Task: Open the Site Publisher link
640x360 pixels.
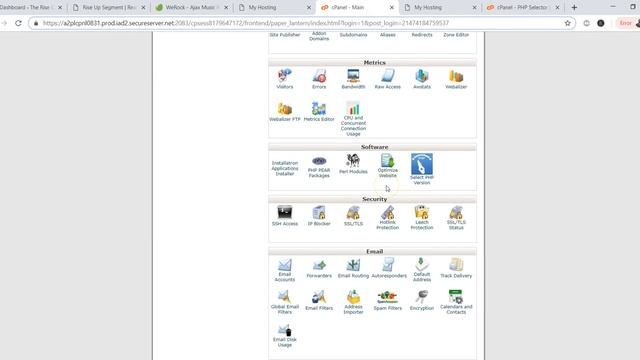Action: pyautogui.click(x=284, y=35)
